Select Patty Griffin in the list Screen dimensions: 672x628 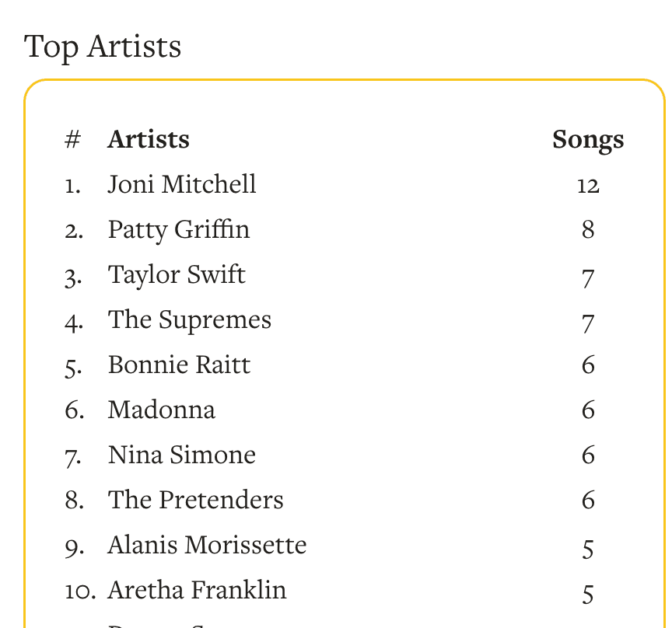[x=179, y=230]
